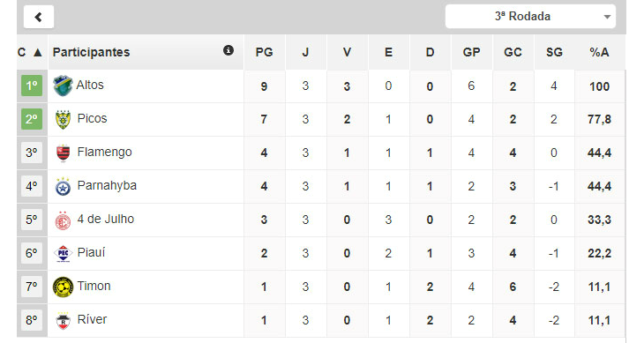Viewport: 644px width, 343px height.
Task: Click the Picos team crest
Action: tap(63, 119)
